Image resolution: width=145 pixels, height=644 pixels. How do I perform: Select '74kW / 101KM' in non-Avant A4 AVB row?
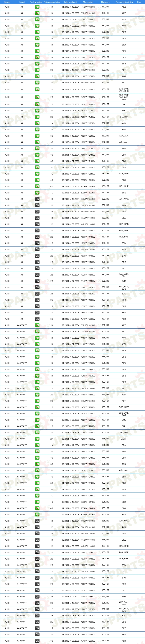coord(88,205)
